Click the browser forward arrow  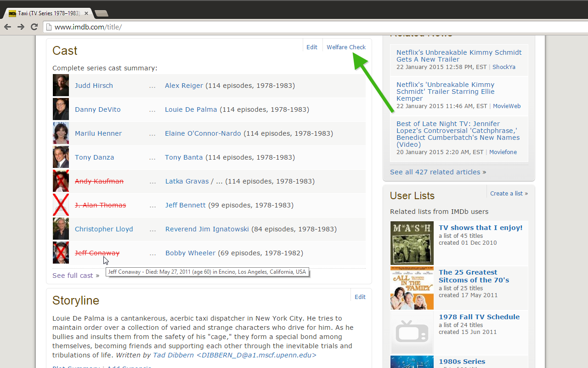click(21, 27)
